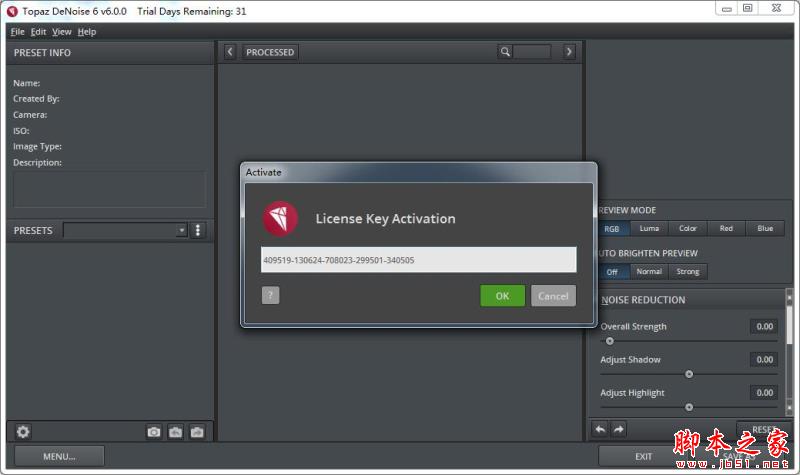Collapse the NOISE REDUCTION section
Screen dimensions: 800x475
[643, 300]
